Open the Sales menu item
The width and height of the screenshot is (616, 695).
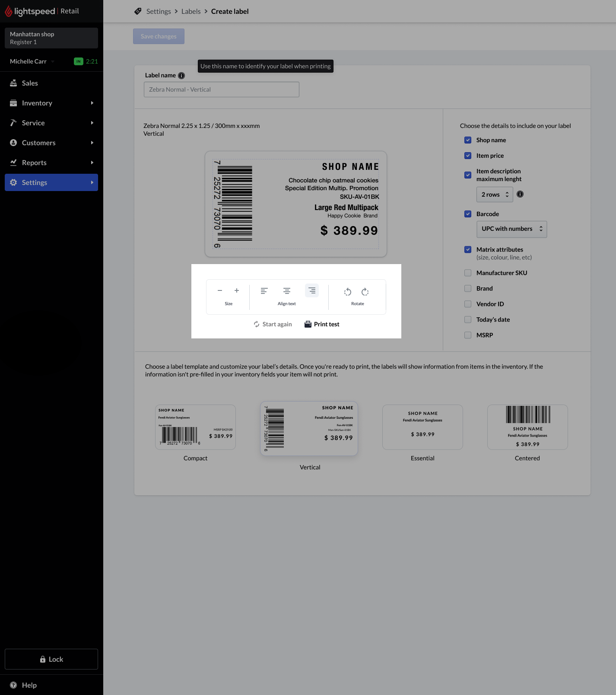click(51, 83)
